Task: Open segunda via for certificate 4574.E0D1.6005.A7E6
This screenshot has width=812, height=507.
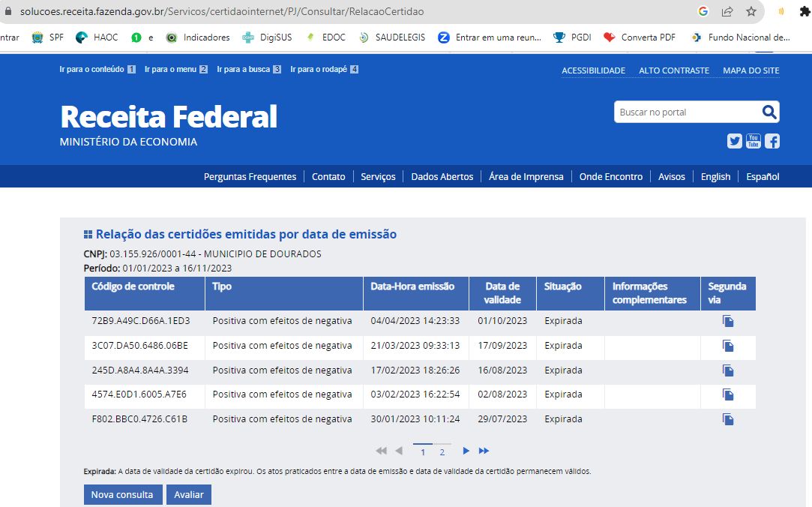Action: point(728,394)
